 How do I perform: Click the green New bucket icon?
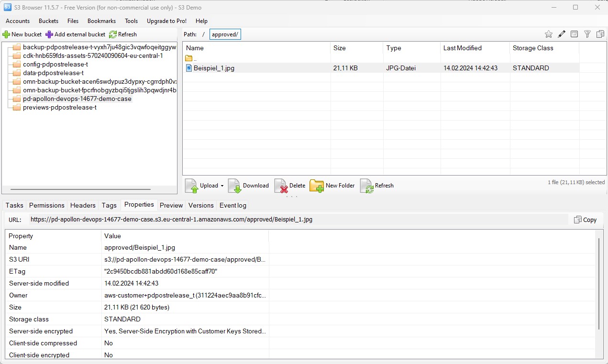[6, 34]
